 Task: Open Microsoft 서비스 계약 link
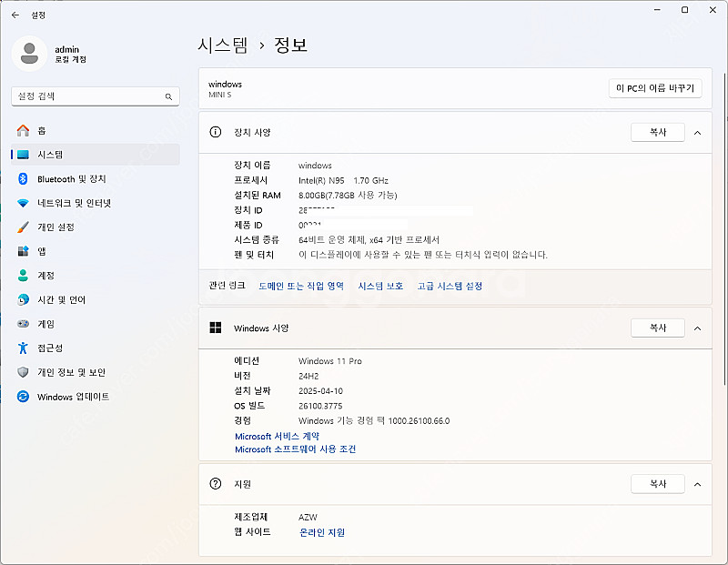click(278, 436)
